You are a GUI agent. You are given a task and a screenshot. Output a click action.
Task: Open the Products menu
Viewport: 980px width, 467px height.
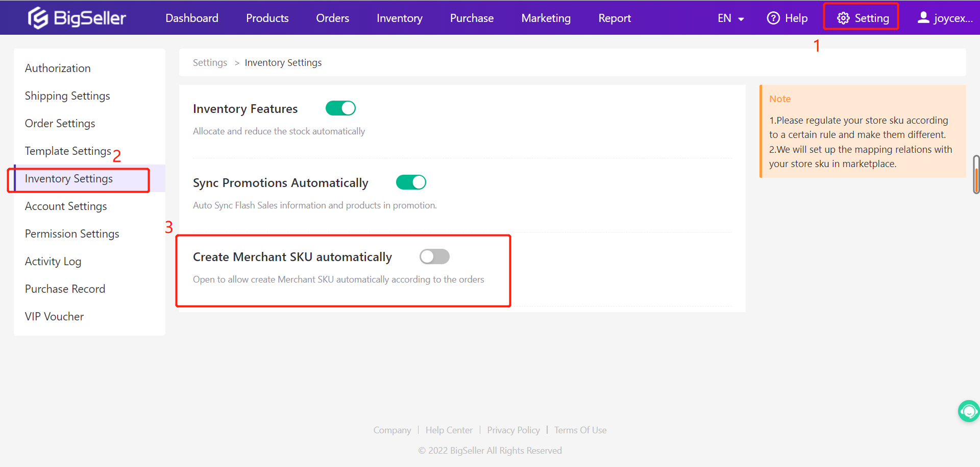(x=267, y=18)
